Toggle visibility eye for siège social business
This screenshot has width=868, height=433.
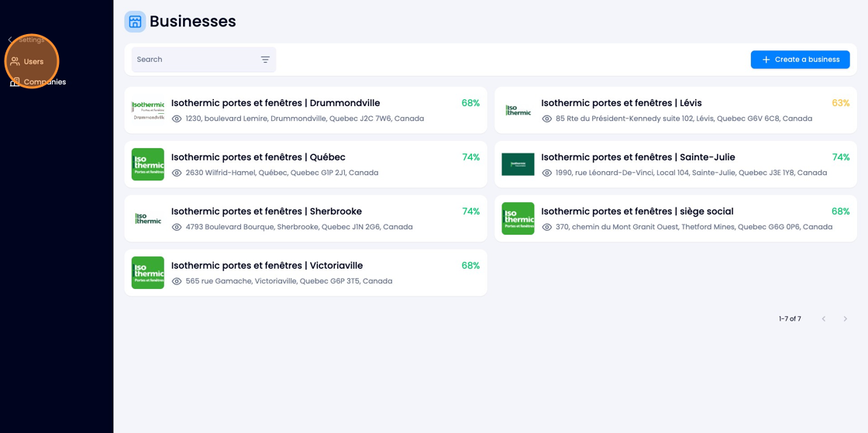547,227
